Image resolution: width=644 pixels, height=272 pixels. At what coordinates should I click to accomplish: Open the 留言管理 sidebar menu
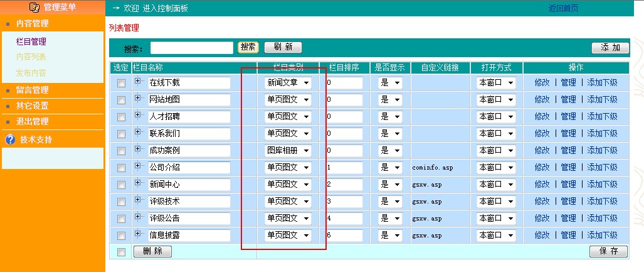pos(32,90)
